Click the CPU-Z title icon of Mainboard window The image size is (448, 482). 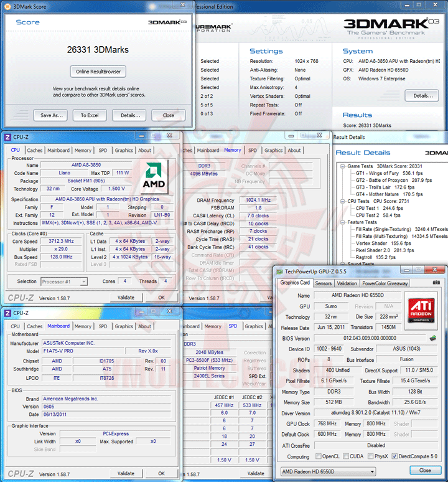[x=7, y=313]
